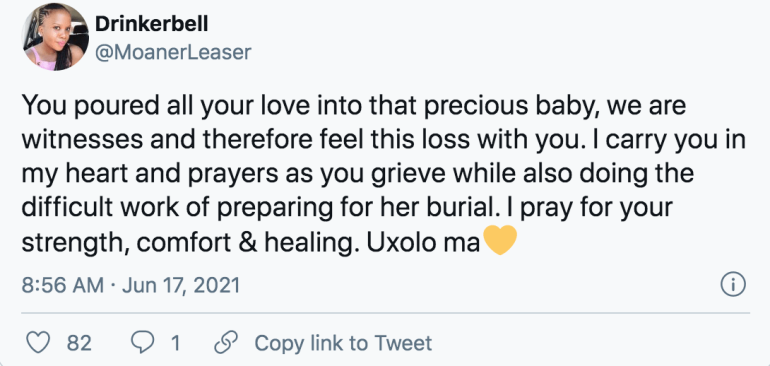The height and width of the screenshot is (366, 770).
Task: Click the chain link icon
Action: tap(226, 342)
